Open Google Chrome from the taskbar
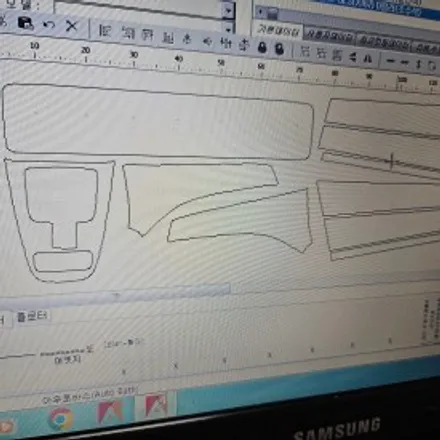 point(60,418)
